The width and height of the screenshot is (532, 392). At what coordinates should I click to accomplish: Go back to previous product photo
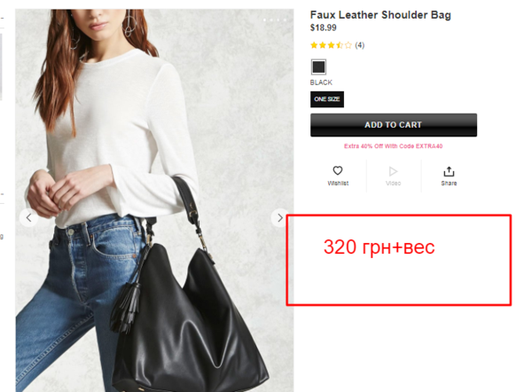[29, 218]
